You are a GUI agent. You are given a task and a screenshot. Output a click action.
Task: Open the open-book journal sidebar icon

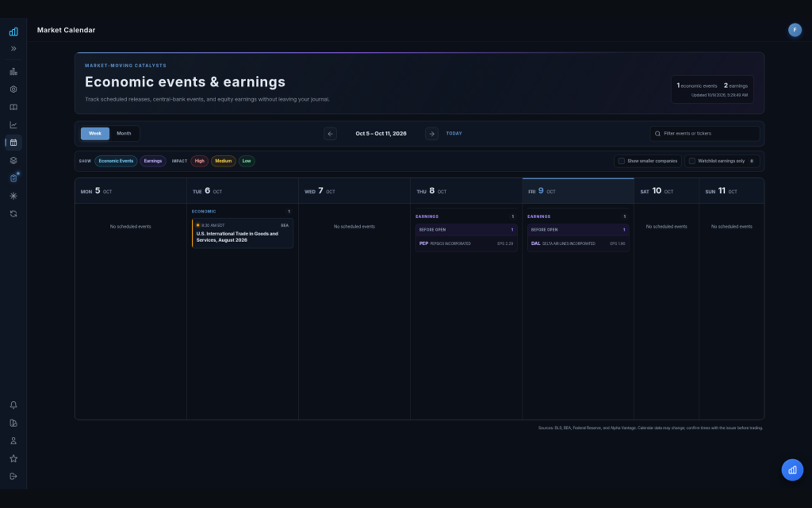14,107
